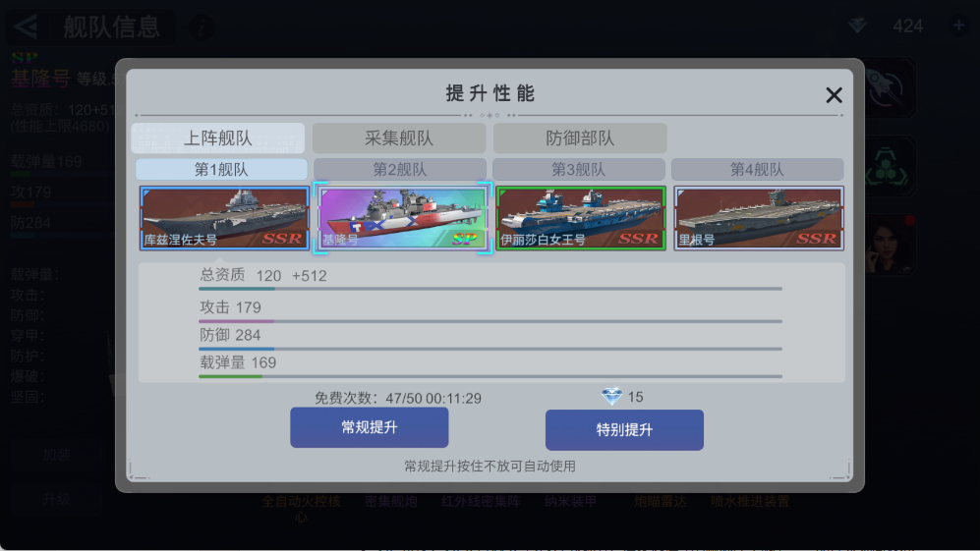This screenshot has width=980, height=551.
Task: Click the 攻击 179 progress bar
Action: tap(490, 321)
